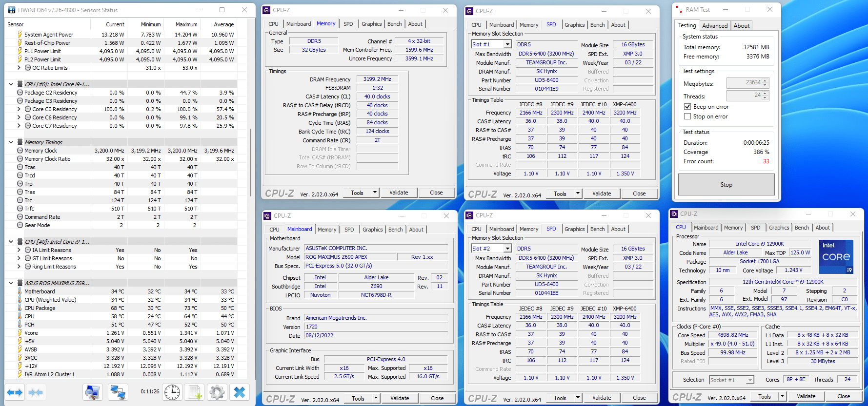Switch to Advanced tab in RAM Test
Image resolution: width=868 pixels, height=406 pixels.
715,26
